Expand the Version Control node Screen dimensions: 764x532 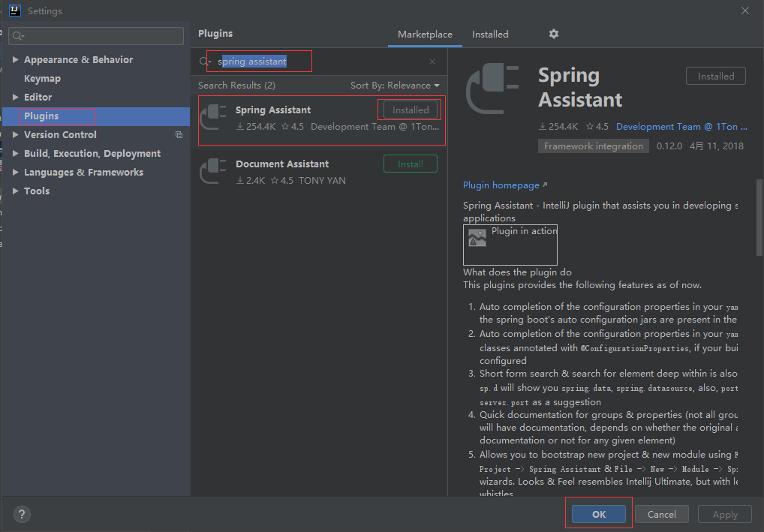click(16, 134)
